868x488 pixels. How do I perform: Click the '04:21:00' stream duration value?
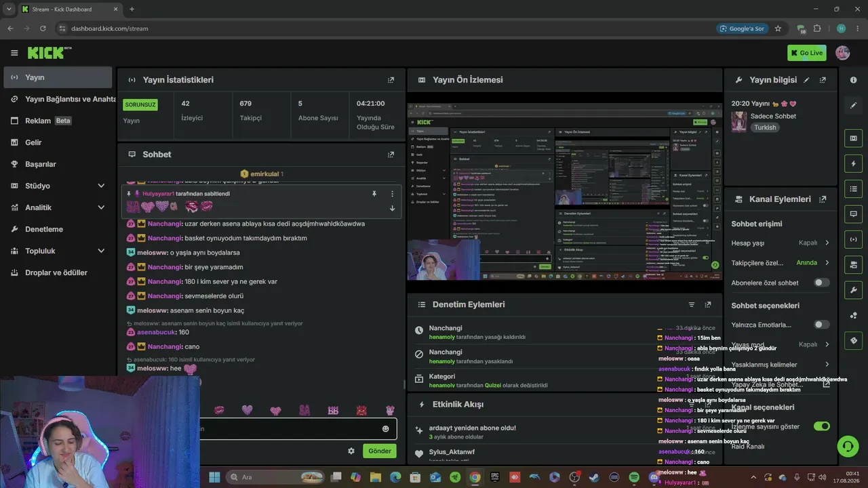tap(371, 104)
